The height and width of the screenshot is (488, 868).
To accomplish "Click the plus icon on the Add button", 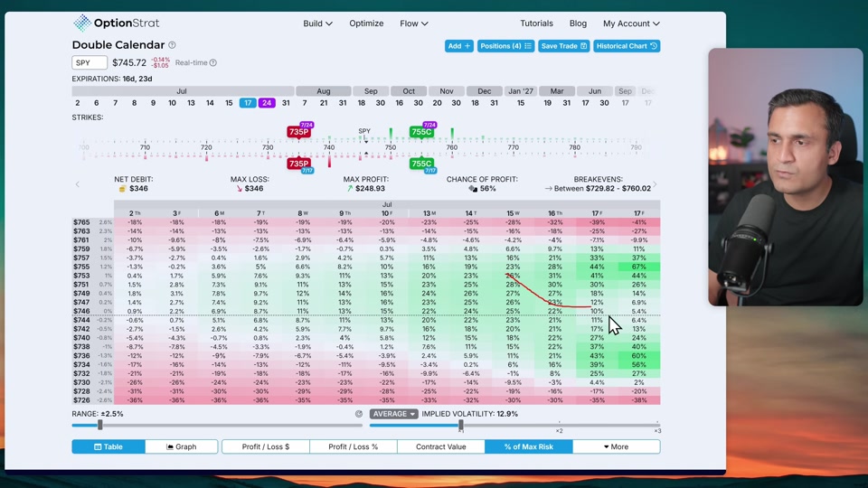I will pyautogui.click(x=467, y=46).
